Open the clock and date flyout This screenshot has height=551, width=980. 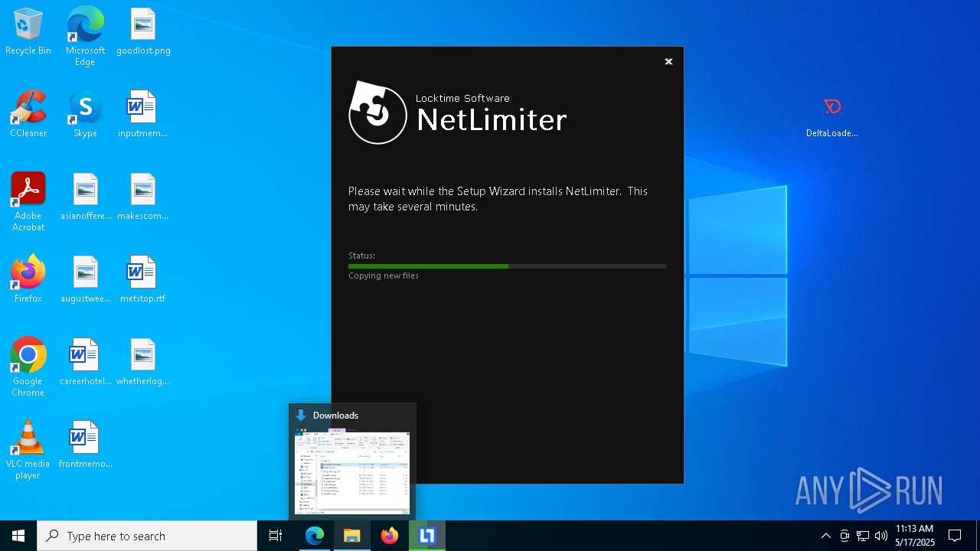(x=915, y=536)
